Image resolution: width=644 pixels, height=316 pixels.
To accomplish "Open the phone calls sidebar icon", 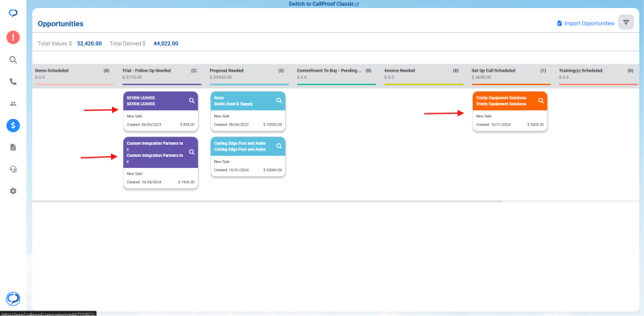I will point(13,82).
